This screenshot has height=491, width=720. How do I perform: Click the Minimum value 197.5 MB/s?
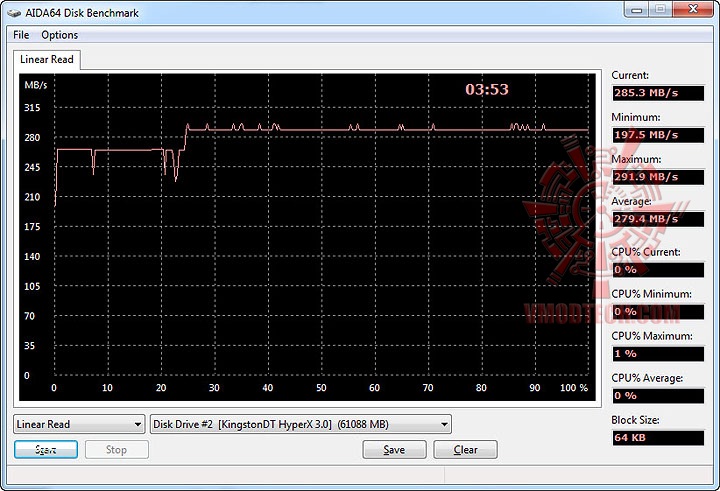658,135
